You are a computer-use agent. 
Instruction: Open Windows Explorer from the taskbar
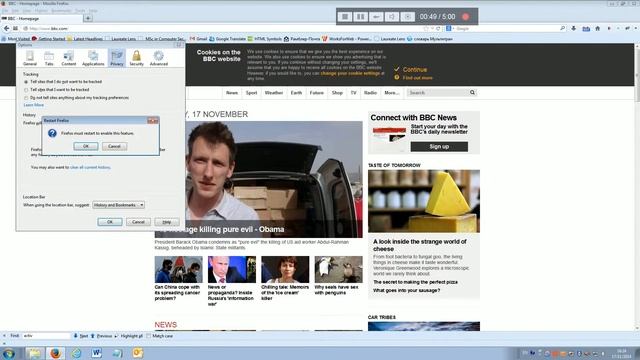pyautogui.click(x=35, y=353)
